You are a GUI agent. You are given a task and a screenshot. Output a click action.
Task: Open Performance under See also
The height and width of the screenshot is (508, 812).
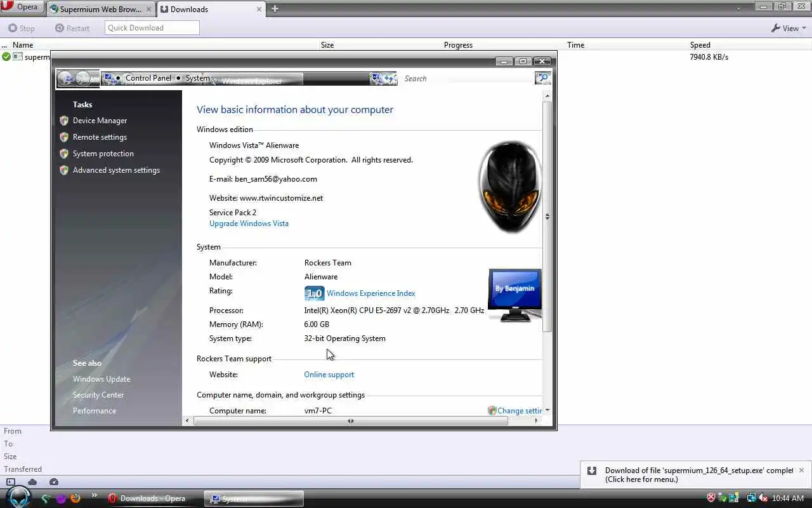95,411
